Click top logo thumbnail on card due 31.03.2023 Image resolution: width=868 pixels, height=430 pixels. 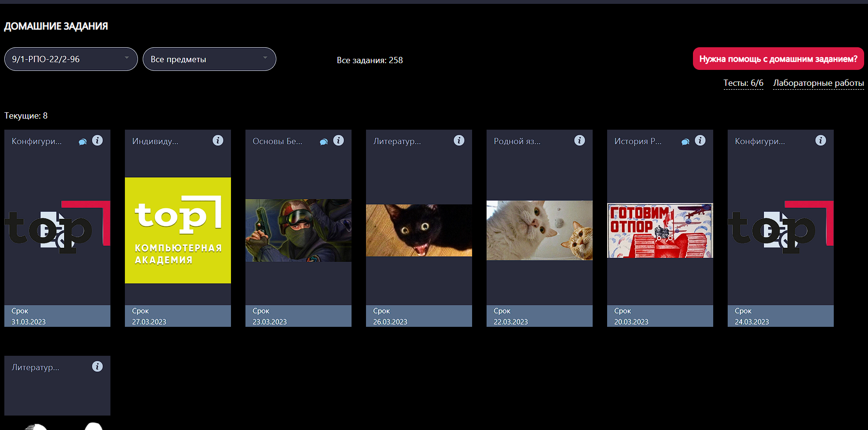pos(57,227)
